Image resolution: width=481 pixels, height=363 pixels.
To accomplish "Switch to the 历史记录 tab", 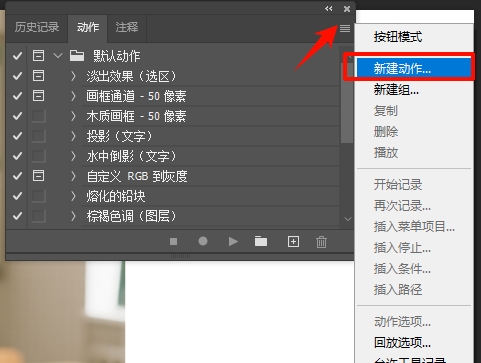I will (x=37, y=27).
